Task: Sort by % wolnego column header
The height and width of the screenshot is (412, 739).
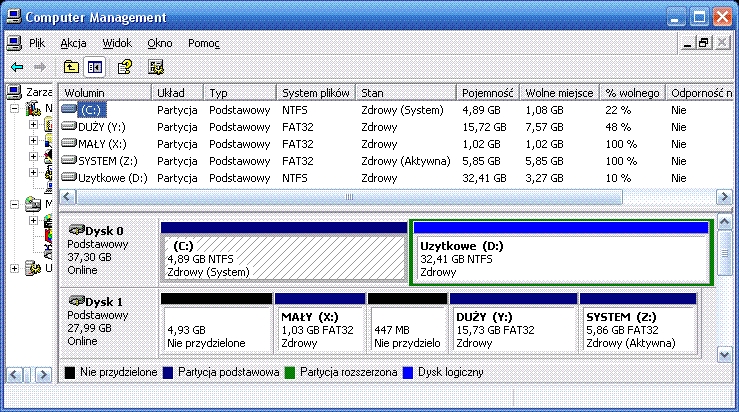Action: point(632,93)
